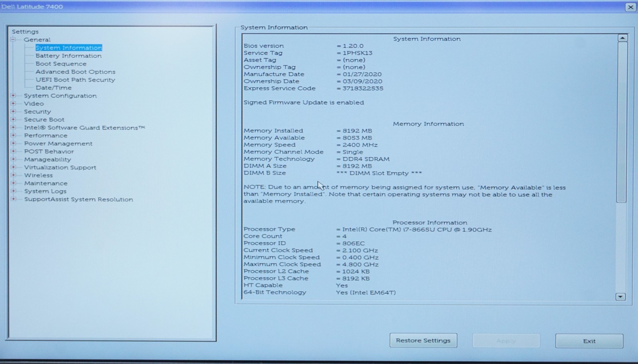Expand the Wireless node

(13, 175)
